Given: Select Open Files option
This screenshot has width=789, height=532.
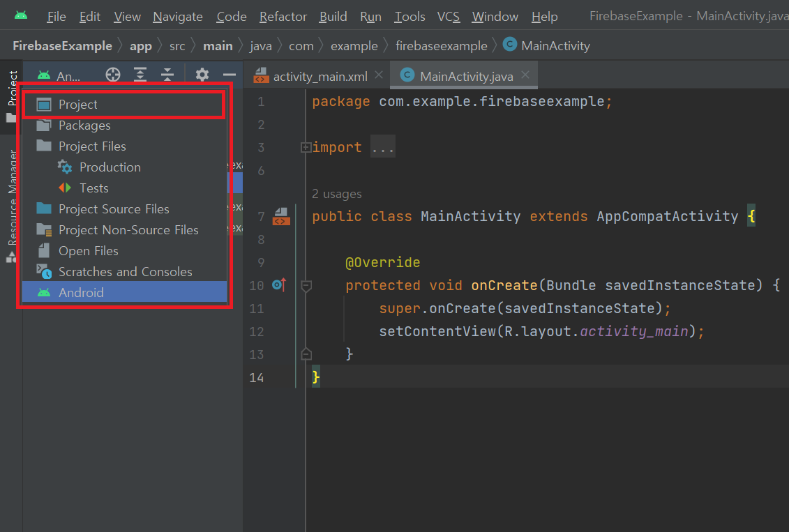Looking at the screenshot, I should [124, 250].
